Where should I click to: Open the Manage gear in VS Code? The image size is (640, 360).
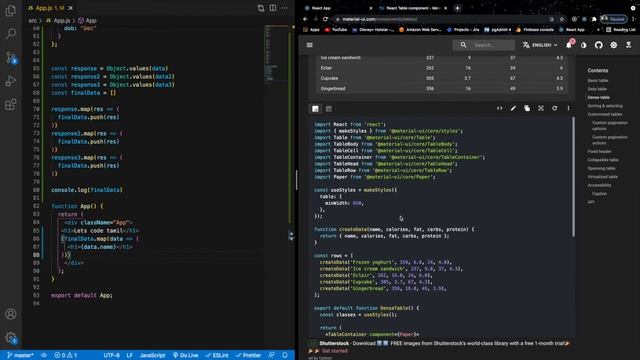pos(11,338)
